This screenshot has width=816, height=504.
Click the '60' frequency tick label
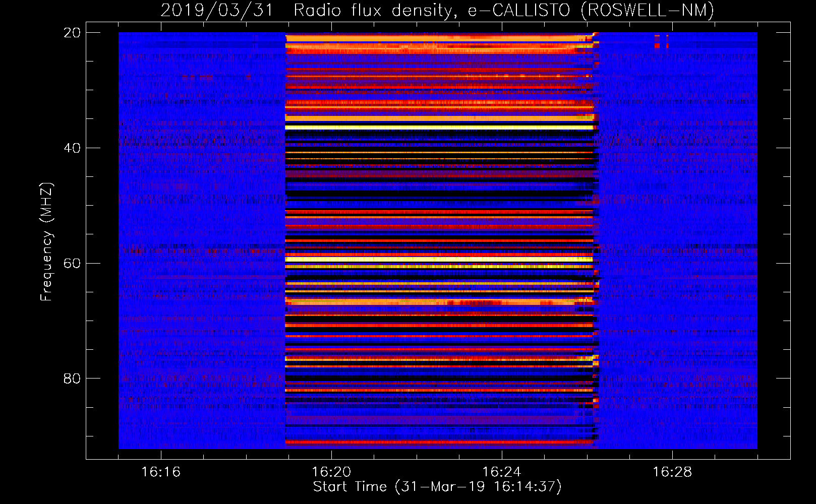point(72,264)
